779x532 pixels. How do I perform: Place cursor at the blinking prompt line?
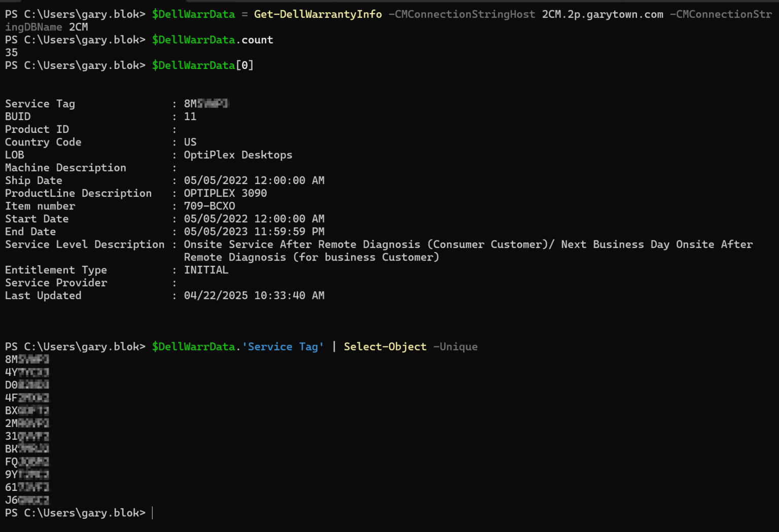point(152,513)
